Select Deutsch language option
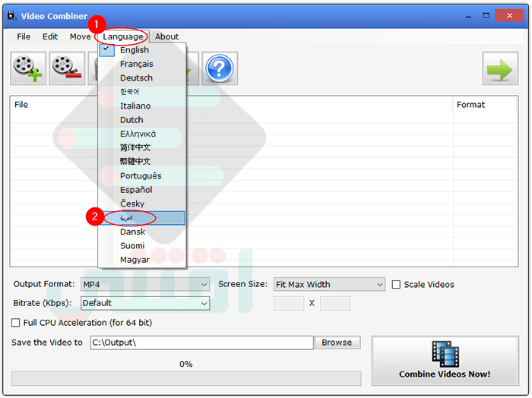 tap(142, 78)
